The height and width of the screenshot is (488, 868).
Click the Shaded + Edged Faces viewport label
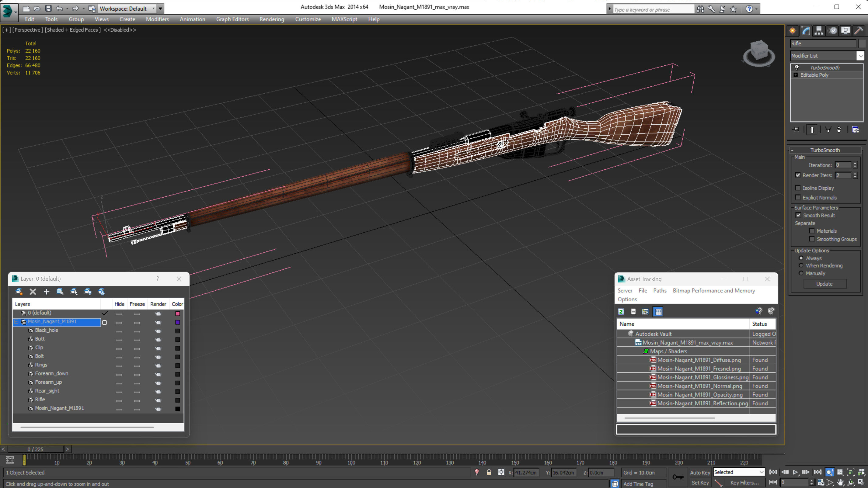73,29
